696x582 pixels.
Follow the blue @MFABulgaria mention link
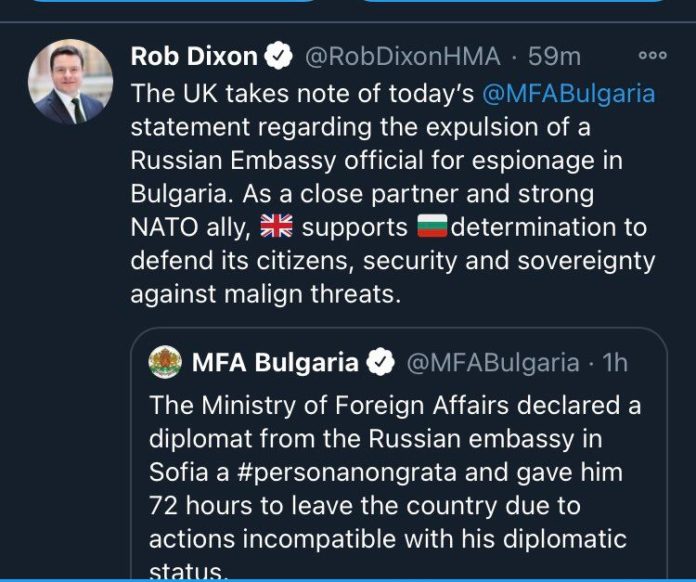tap(568, 94)
